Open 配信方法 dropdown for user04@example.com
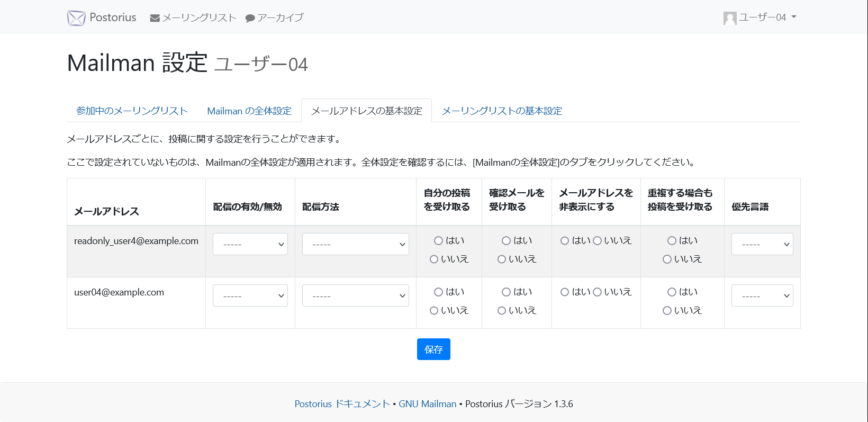The image size is (868, 422). (356, 295)
